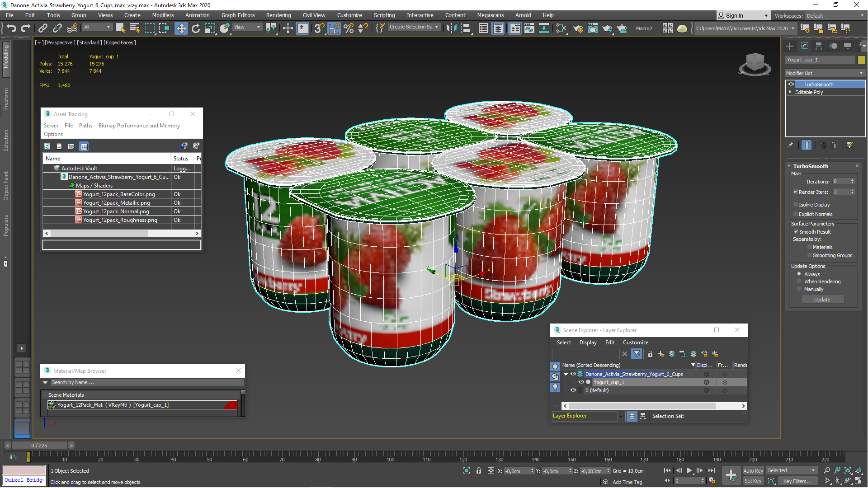Click lock icon in Scene Explorer toolbar

pyautogui.click(x=650, y=354)
